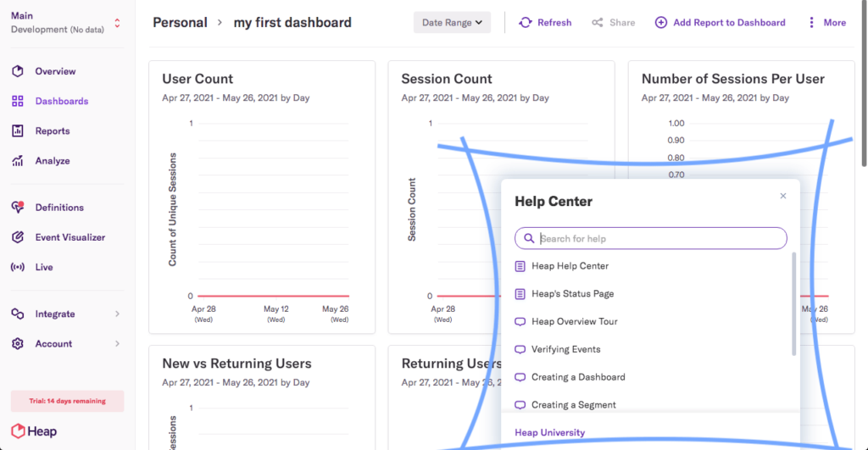Click the Live broadcast icon
This screenshot has height=450, width=868.
(18, 267)
